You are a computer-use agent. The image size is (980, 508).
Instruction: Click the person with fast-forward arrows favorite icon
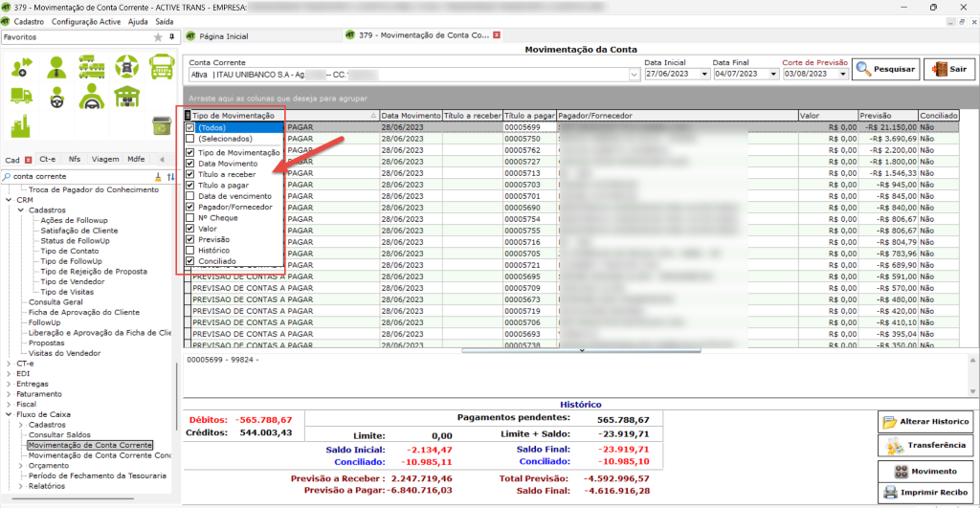[22, 66]
